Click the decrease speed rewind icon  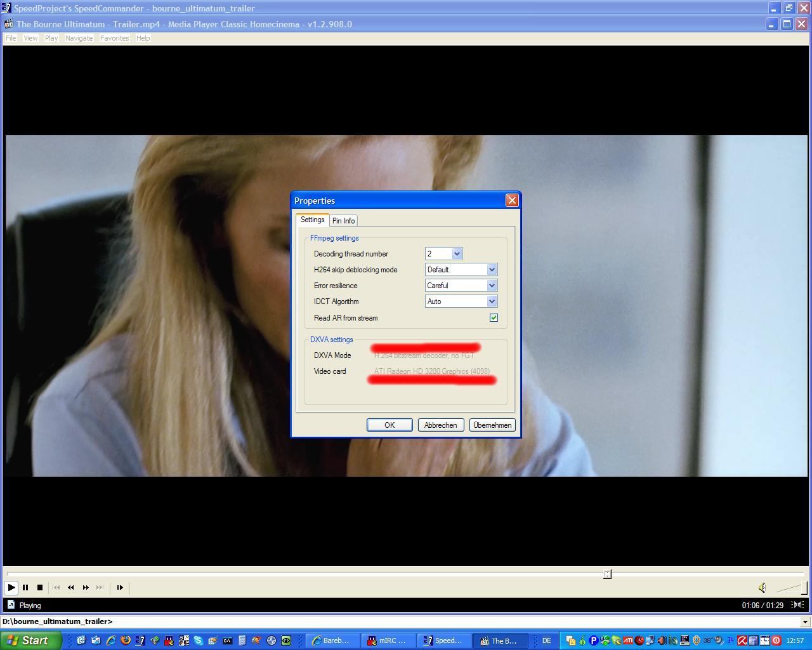(x=71, y=587)
